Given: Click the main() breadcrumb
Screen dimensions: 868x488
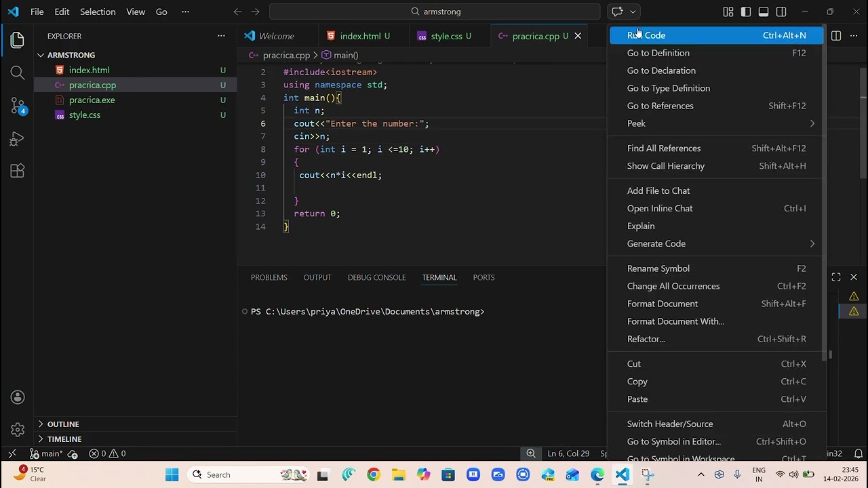Looking at the screenshot, I should (340, 55).
